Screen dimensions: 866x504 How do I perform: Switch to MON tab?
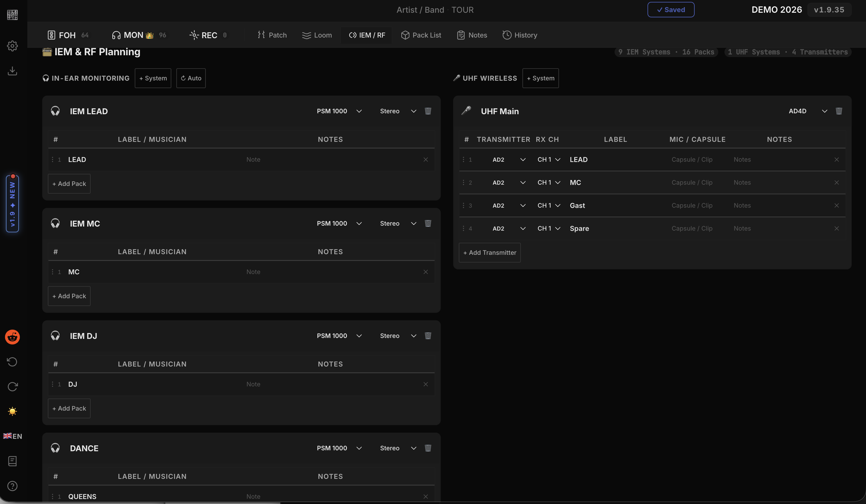[x=139, y=35]
